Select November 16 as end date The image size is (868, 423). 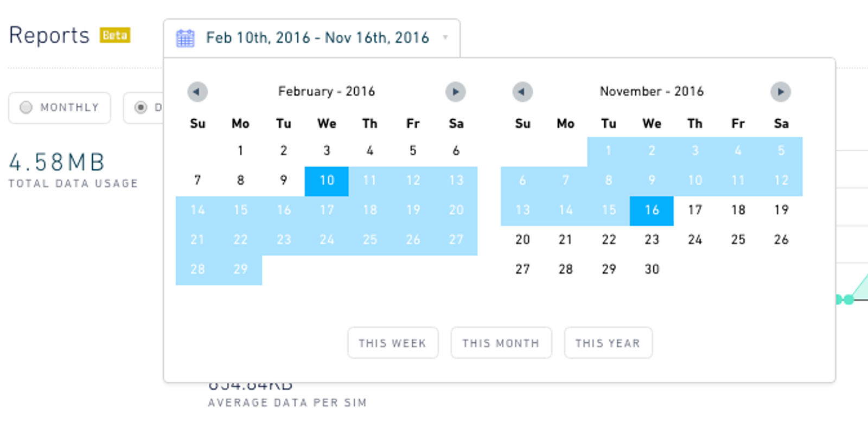(x=651, y=210)
